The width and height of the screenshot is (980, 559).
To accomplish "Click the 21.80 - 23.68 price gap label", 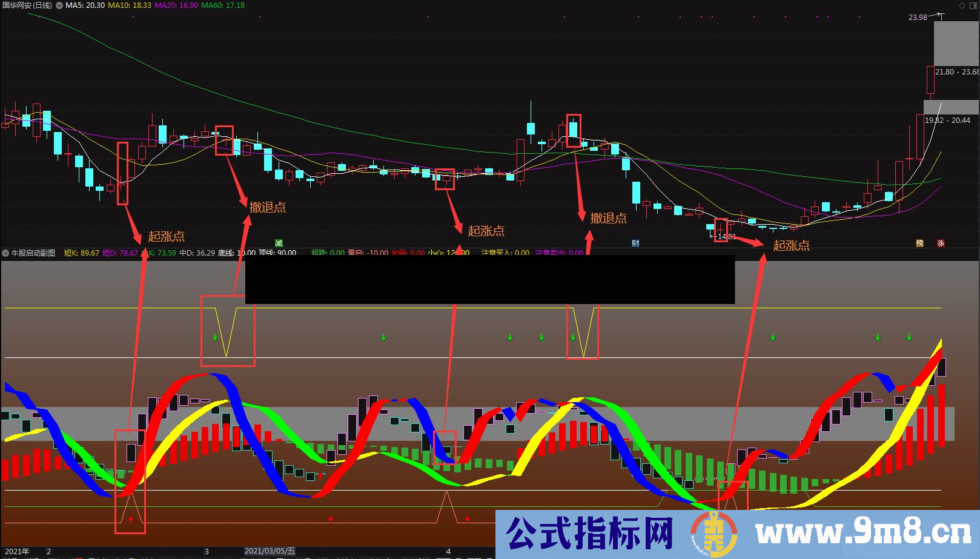I will (x=957, y=72).
